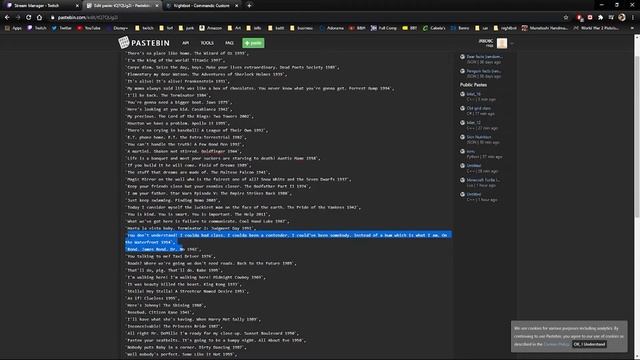The image size is (640, 360).
Task: Click the 'You talking to me? Taxi Driver' line
Action: click(x=170, y=256)
